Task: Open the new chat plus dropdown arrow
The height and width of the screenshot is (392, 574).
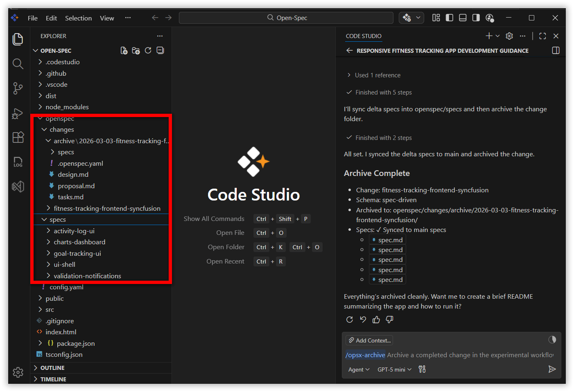Action: tap(498, 36)
